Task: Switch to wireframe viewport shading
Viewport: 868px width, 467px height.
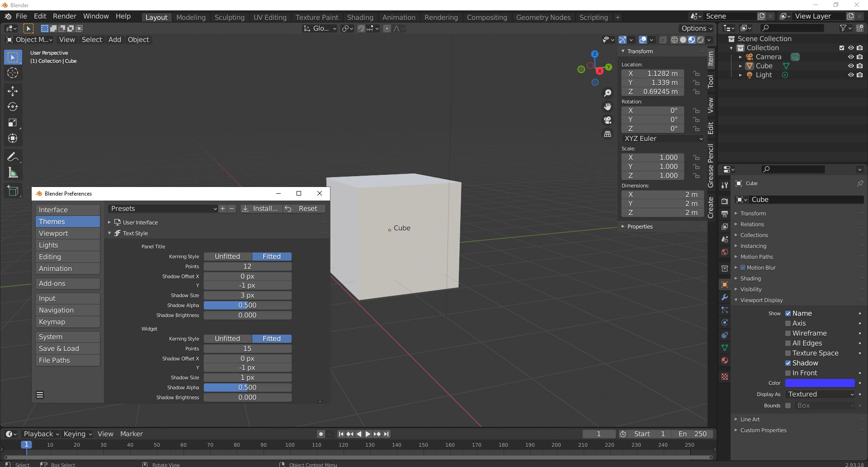Action: point(675,40)
